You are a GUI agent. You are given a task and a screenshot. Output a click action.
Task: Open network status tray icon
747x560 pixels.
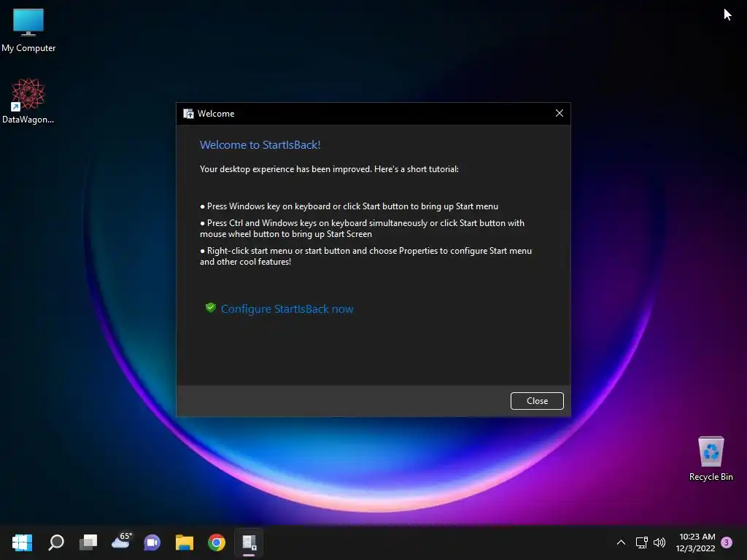[641, 542]
